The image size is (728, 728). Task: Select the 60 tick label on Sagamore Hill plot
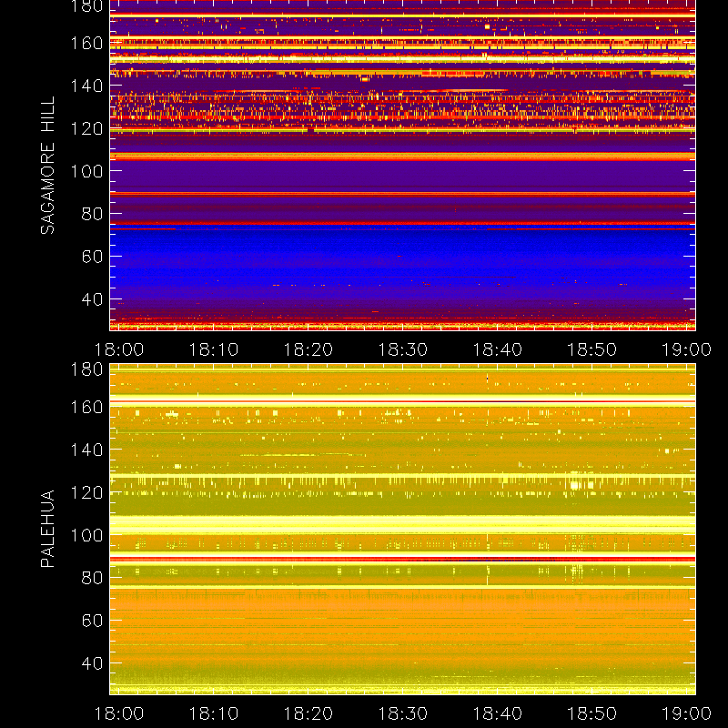pyautogui.click(x=92, y=257)
